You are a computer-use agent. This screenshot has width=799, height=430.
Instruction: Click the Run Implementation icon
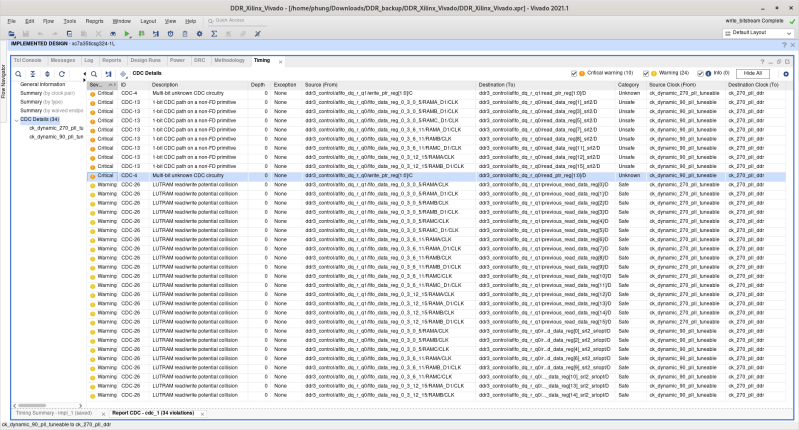click(142, 34)
